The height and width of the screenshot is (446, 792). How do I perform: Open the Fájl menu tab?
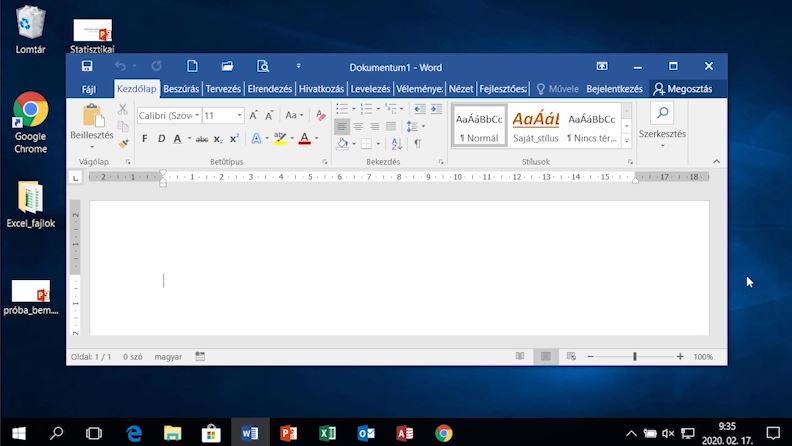89,89
